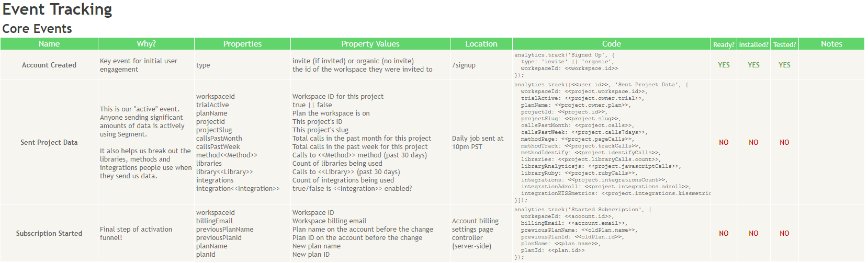This screenshot has height=263, width=868.
Task: Select the "Why?" column header
Action: pos(146,44)
